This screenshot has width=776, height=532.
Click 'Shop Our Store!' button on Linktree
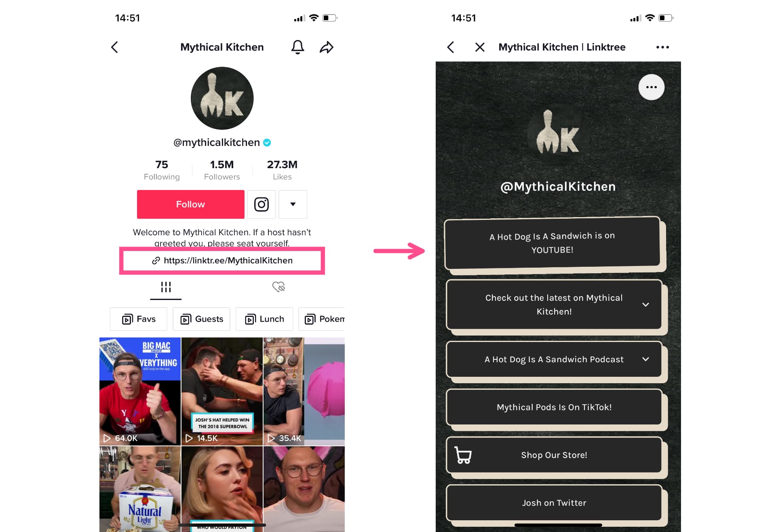pos(554,455)
